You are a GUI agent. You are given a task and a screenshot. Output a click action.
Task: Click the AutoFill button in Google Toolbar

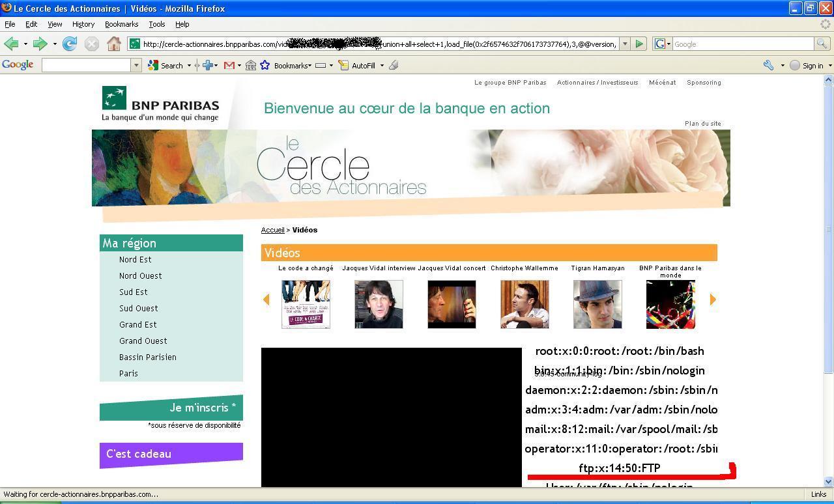pos(357,65)
